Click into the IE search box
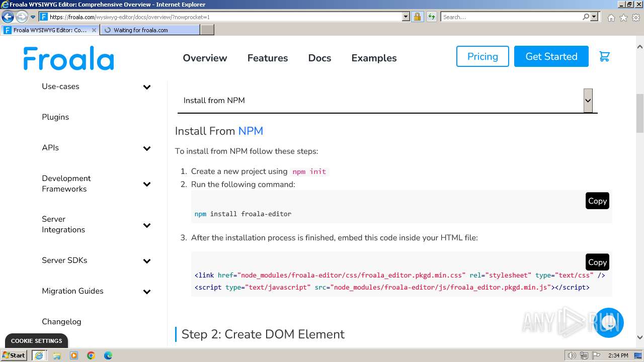This screenshot has height=362, width=644. click(511, 17)
